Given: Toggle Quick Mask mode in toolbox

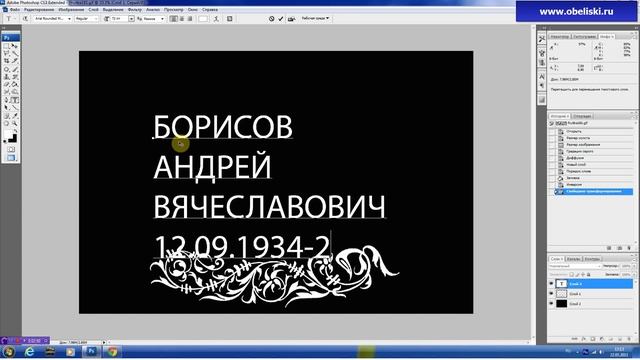Looking at the screenshot, I should coord(11,149).
